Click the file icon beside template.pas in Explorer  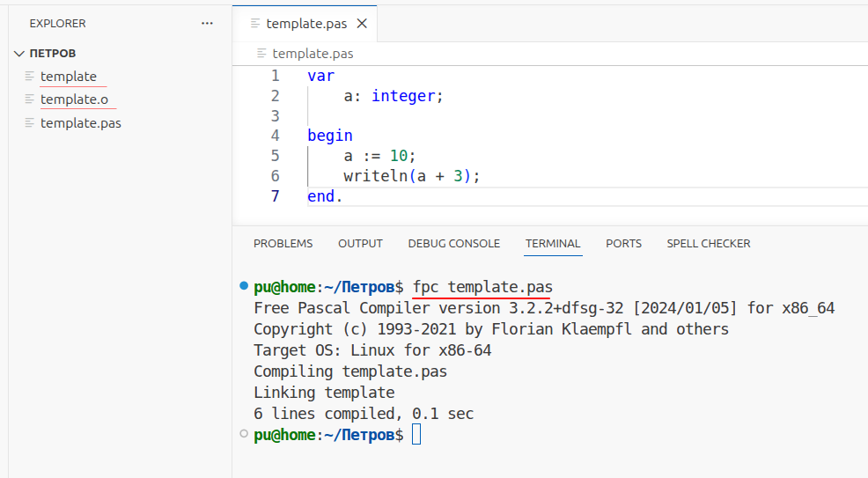(30, 123)
